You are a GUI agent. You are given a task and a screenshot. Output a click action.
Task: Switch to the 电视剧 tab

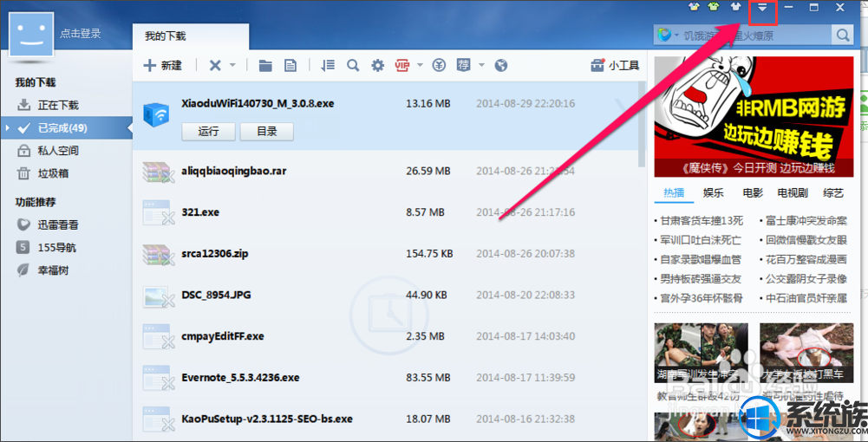(x=793, y=193)
